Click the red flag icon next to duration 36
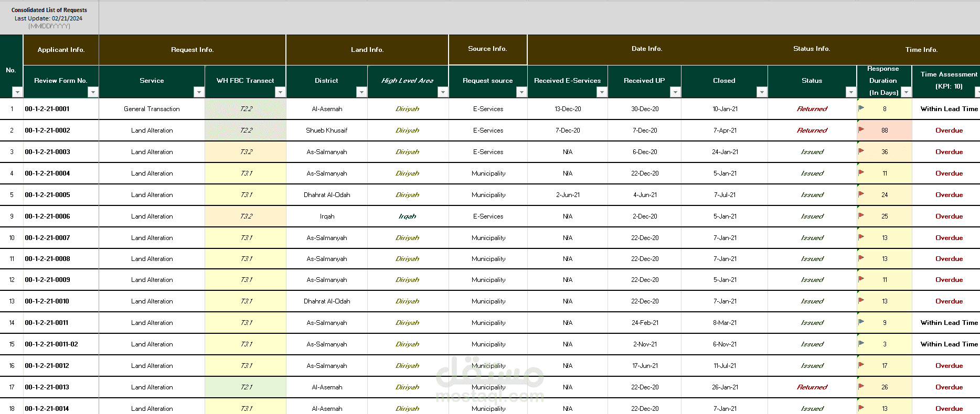Image resolution: width=980 pixels, height=414 pixels. 861,151
